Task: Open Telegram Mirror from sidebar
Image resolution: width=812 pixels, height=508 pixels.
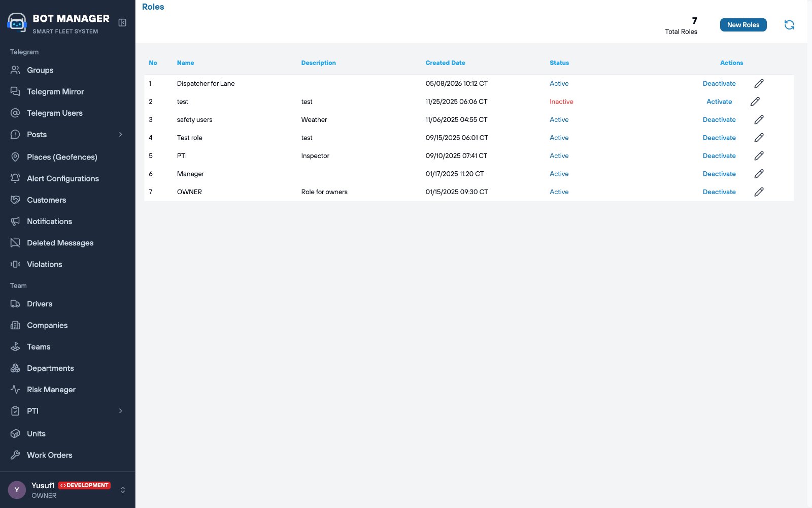Action: (x=67, y=91)
